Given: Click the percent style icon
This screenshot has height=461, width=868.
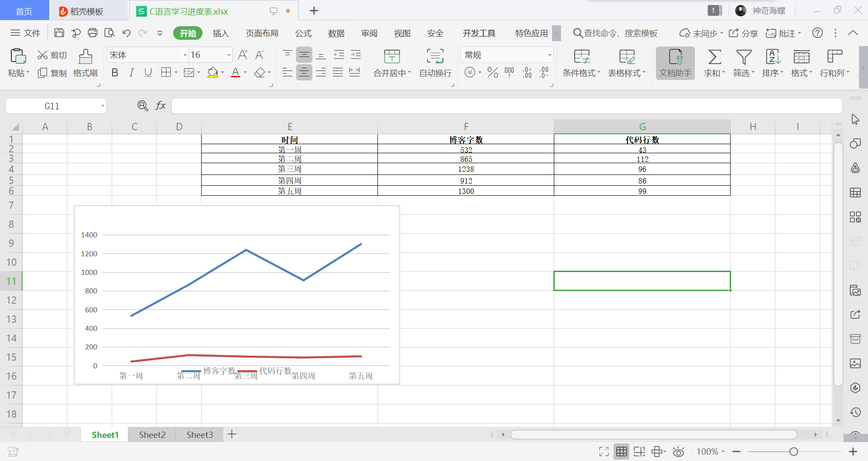Looking at the screenshot, I should (493, 72).
